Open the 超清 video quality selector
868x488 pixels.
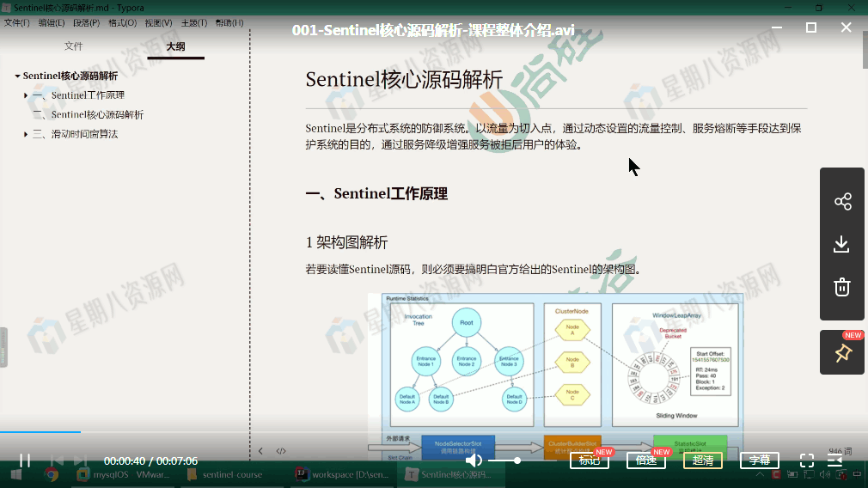coord(702,461)
